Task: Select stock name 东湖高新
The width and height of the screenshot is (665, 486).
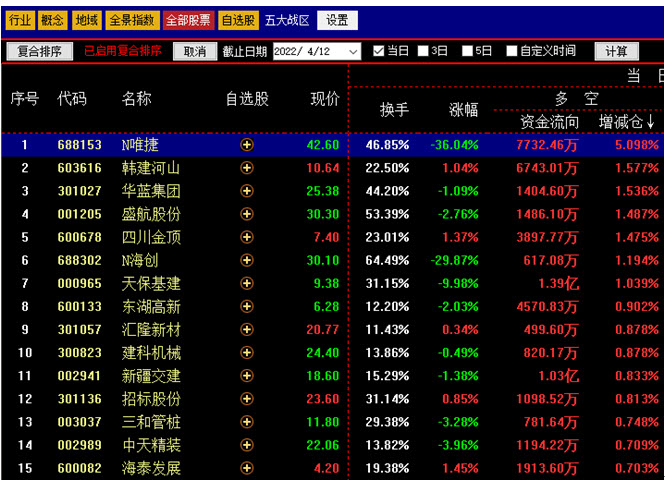Action: [x=151, y=306]
